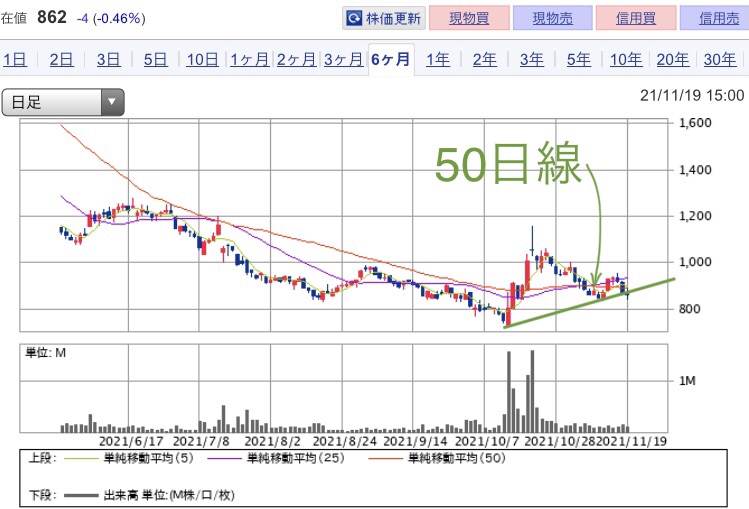Switch to the 1日 period tab
This screenshot has width=749, height=509.
coord(15,59)
